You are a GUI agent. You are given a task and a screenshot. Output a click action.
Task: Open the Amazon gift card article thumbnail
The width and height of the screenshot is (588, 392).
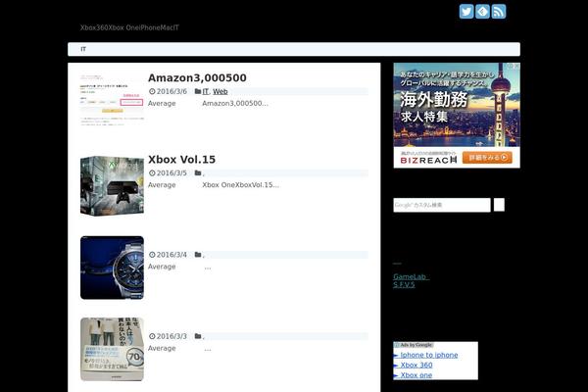click(x=112, y=101)
